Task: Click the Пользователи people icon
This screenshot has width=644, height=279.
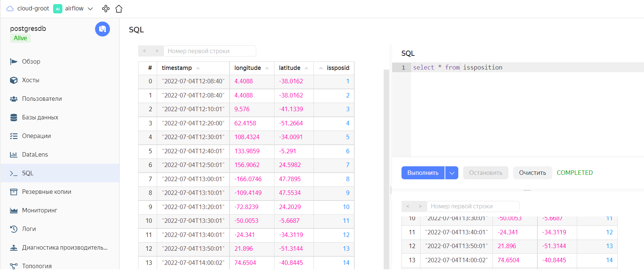Action: [x=14, y=99]
